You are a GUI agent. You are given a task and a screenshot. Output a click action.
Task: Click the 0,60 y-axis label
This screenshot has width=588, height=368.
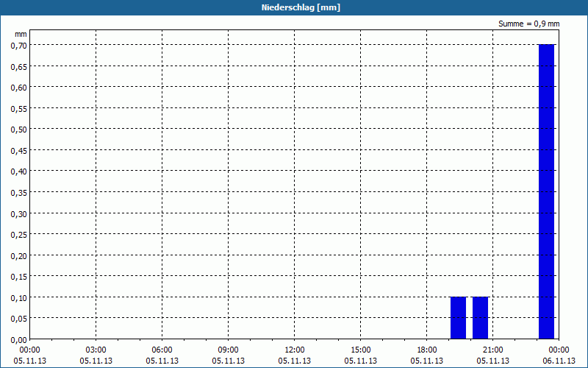(x=19, y=87)
